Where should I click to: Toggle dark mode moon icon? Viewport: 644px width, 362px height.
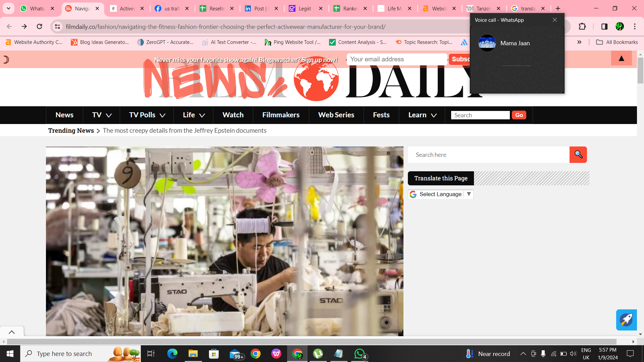[x=6, y=60]
